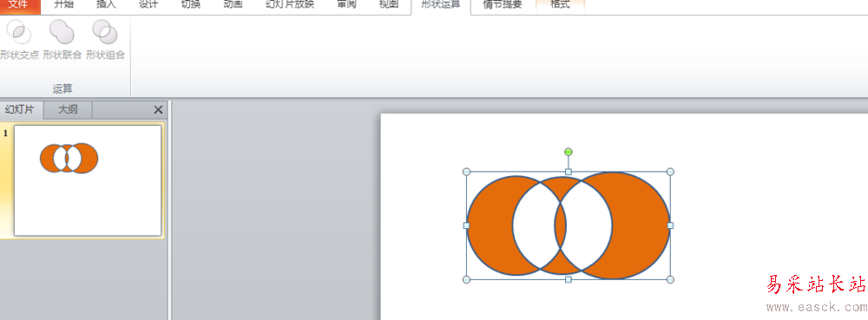Click the bottom-right corner sizing handle
The width and height of the screenshot is (868, 320).
(670, 279)
